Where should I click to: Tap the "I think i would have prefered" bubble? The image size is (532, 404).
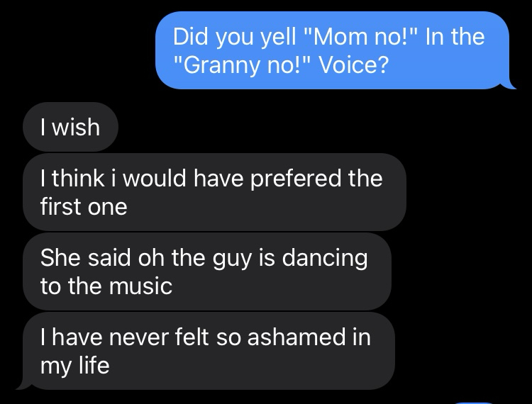pos(213,192)
